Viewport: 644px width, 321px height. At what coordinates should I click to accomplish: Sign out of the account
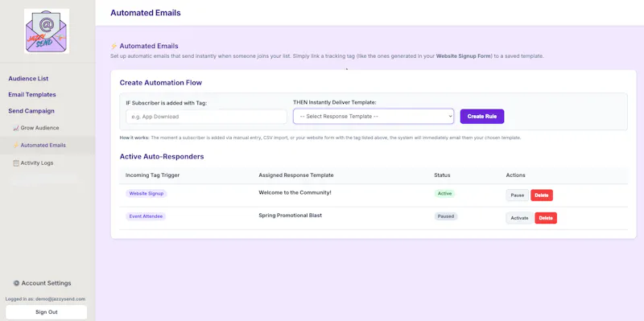tap(47, 312)
